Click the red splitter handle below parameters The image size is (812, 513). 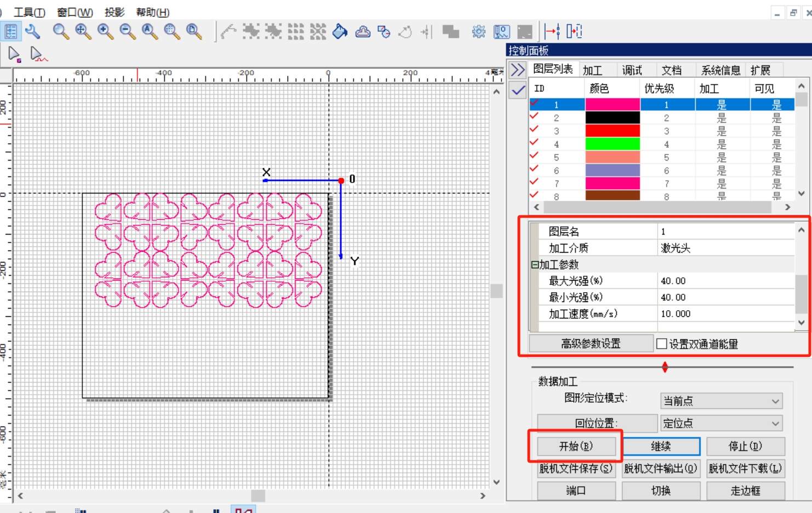point(665,367)
